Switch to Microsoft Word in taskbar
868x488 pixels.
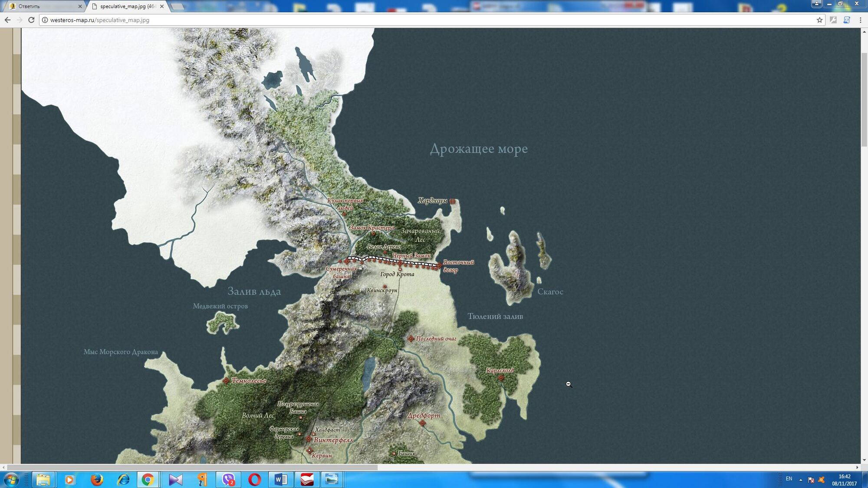(x=281, y=480)
